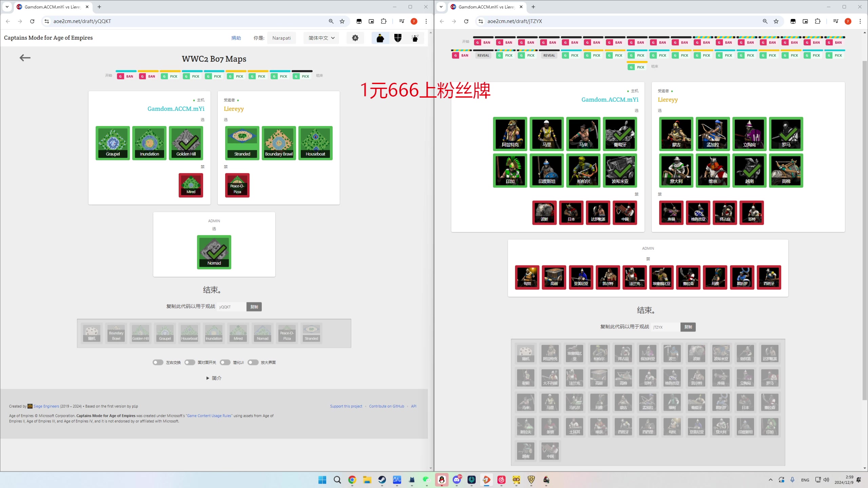Click the left window vertical scrollbar
The image size is (868, 488).
(x=431, y=251)
